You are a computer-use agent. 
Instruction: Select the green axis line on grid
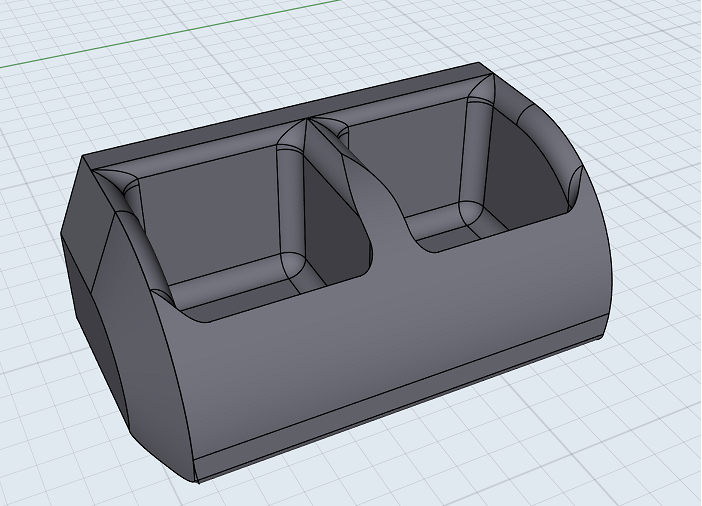click(170, 34)
